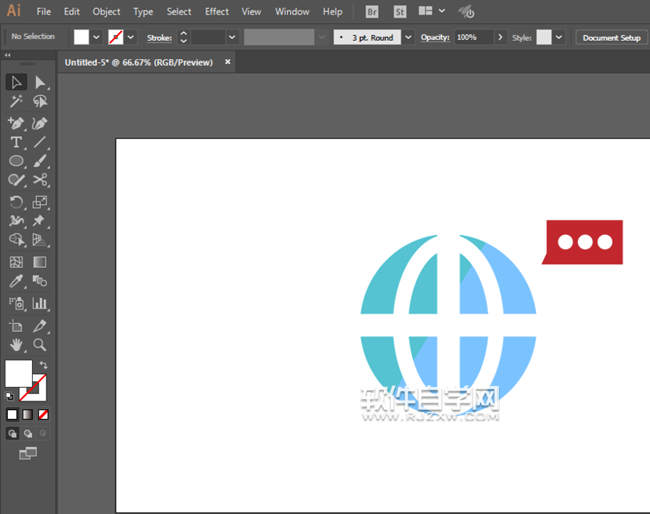This screenshot has width=650, height=514.
Task: Open the fill color dropdown arrow
Action: pos(96,37)
